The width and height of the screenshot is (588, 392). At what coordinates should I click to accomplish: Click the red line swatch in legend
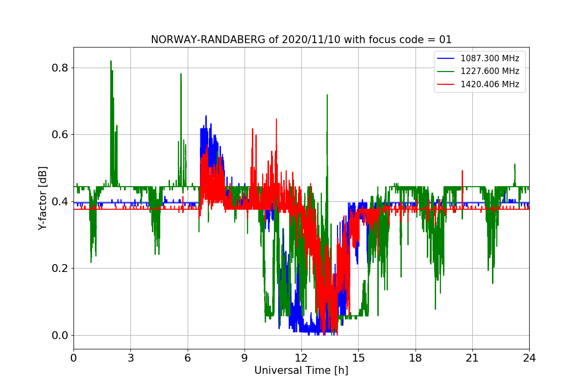point(446,84)
